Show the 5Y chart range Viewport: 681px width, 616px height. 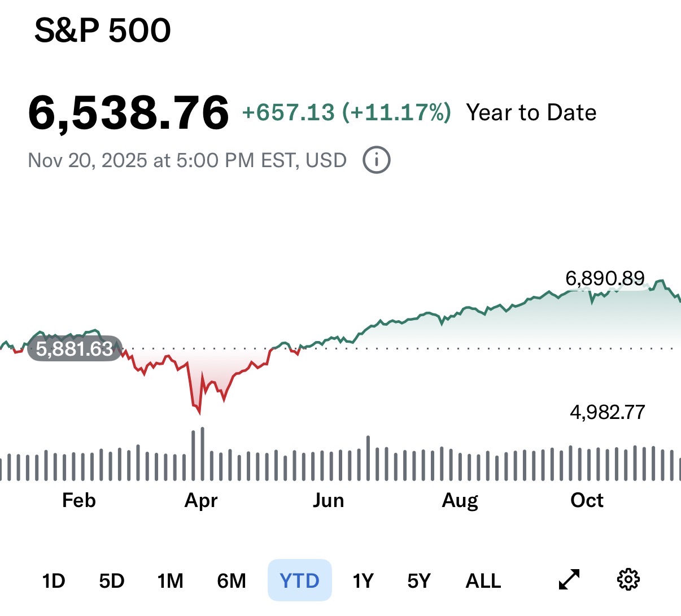418,580
